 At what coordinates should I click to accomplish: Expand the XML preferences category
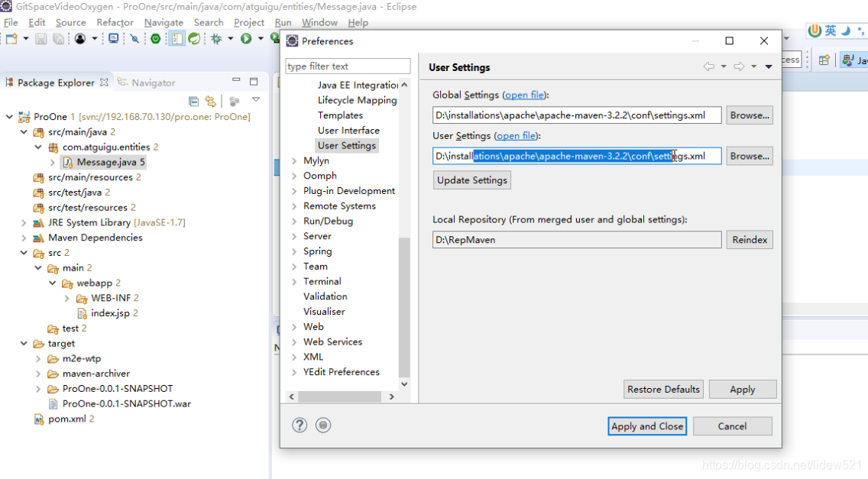click(x=294, y=358)
